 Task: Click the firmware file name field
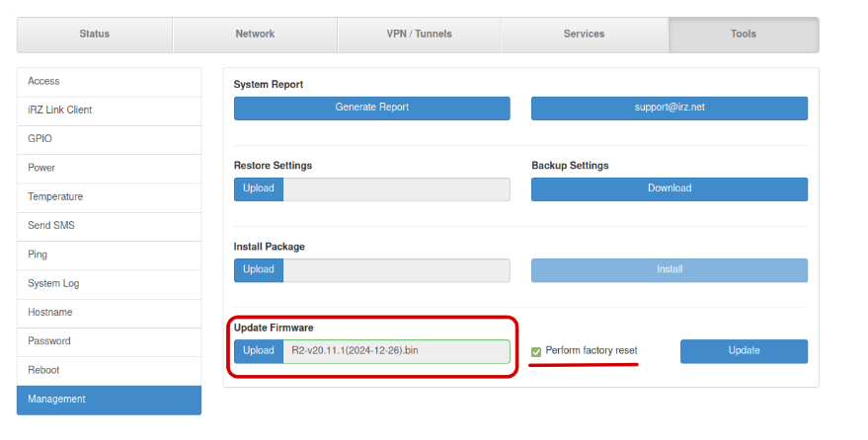pos(396,351)
